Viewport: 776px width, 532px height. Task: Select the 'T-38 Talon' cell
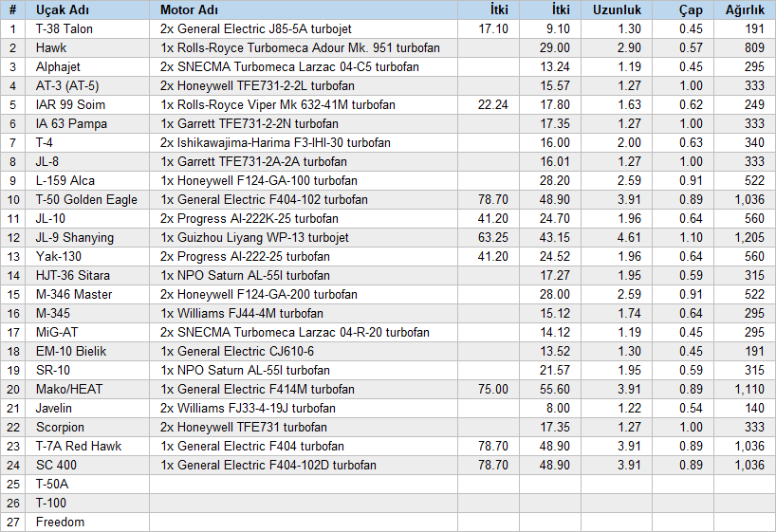tap(87, 29)
